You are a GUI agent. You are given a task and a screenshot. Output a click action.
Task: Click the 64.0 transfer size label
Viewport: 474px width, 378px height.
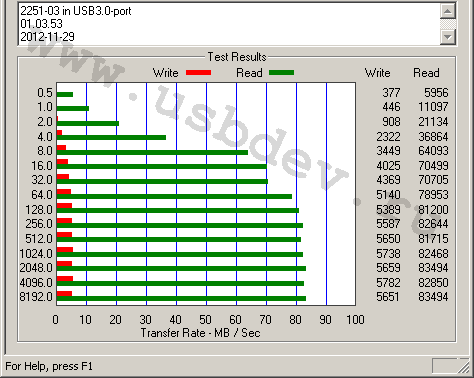click(x=42, y=194)
